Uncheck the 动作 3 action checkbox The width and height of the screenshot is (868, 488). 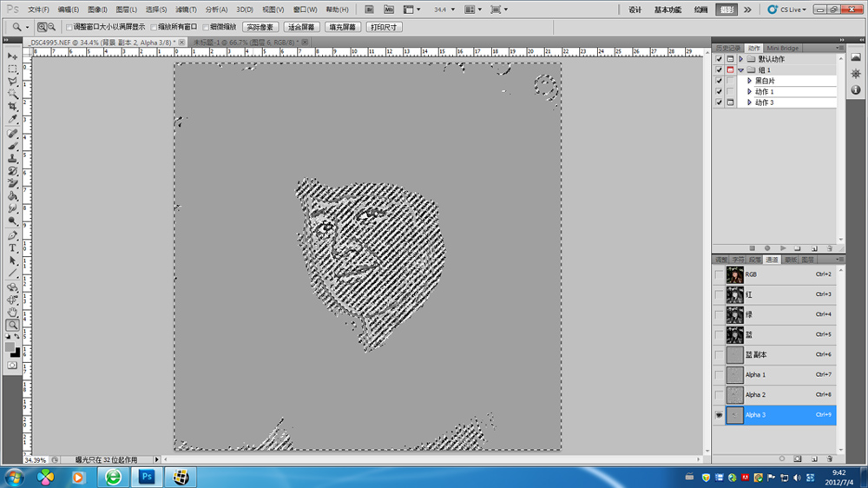pyautogui.click(x=719, y=102)
